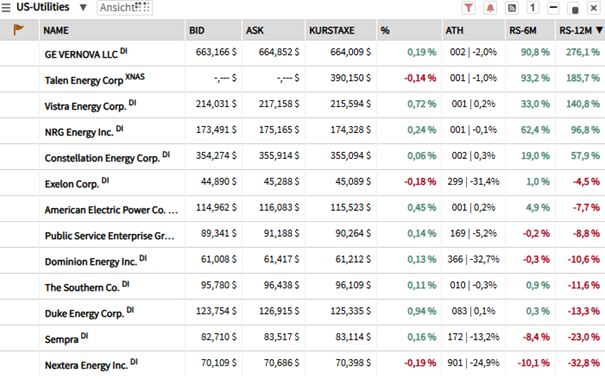Click Duke Energy ask 126,915 $
Screen dimensions: 605x379
279,311
